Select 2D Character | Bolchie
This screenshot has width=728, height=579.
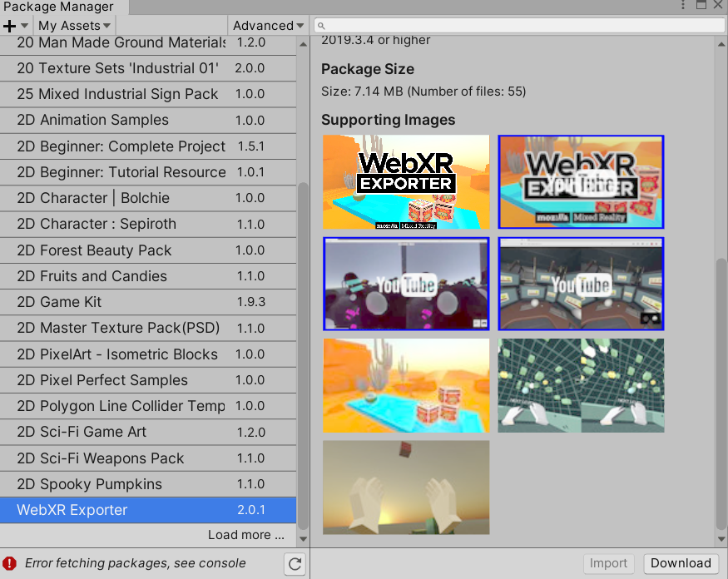(148, 198)
